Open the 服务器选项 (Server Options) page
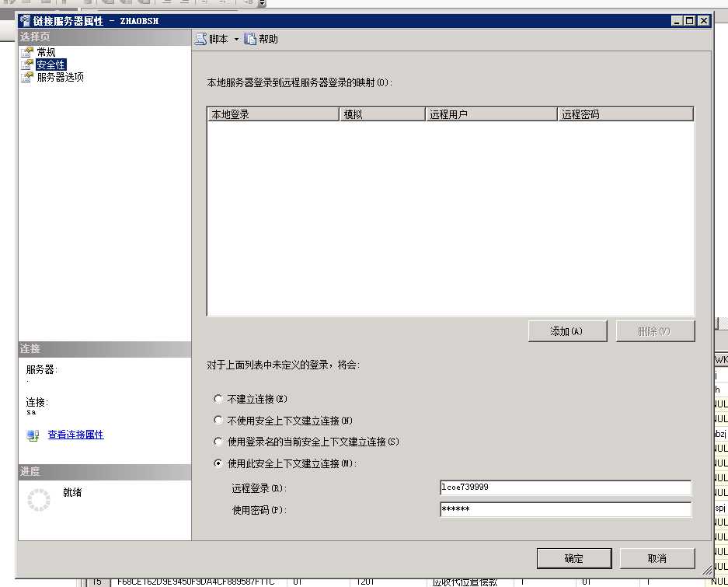728x587 pixels. click(61, 77)
